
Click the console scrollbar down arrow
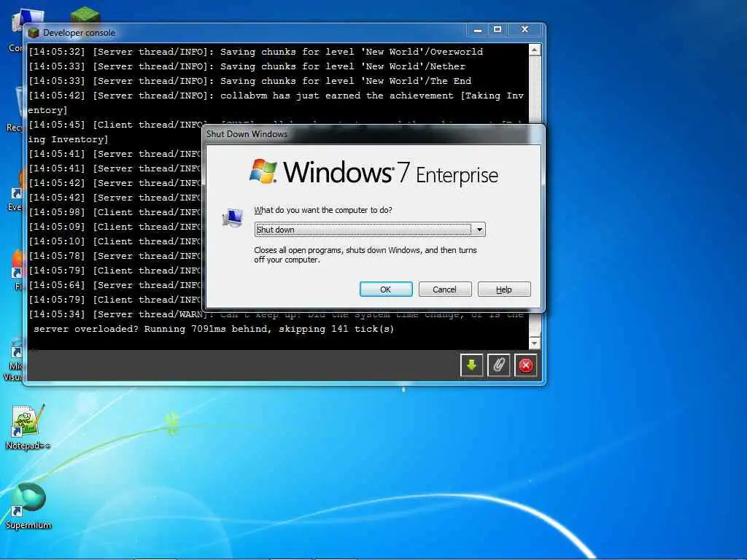pos(535,343)
